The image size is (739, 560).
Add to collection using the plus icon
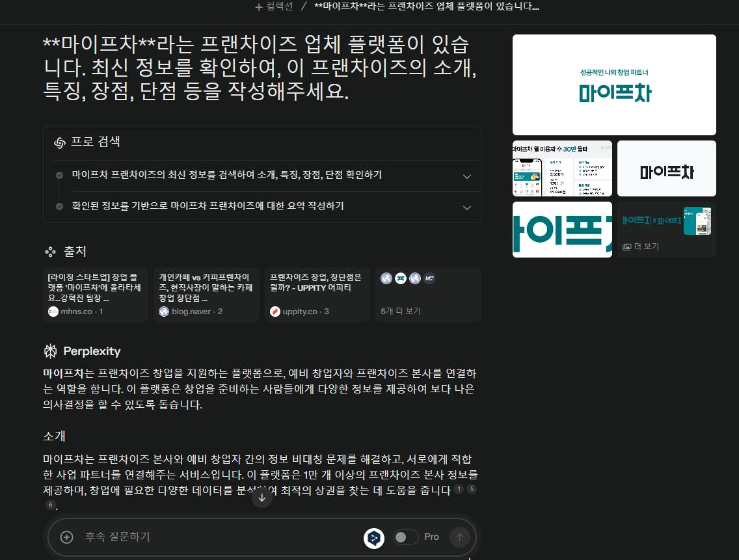click(258, 7)
